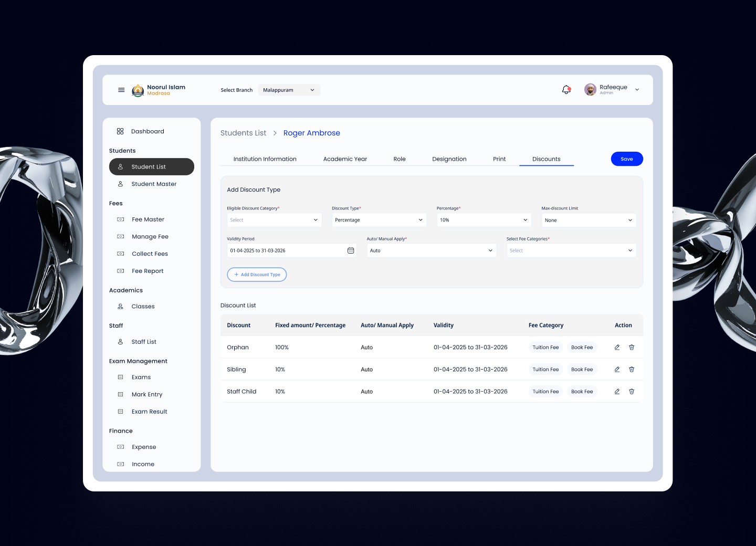Viewport: 756px width, 546px height.
Task: Open the Print tab
Action: [x=499, y=159]
